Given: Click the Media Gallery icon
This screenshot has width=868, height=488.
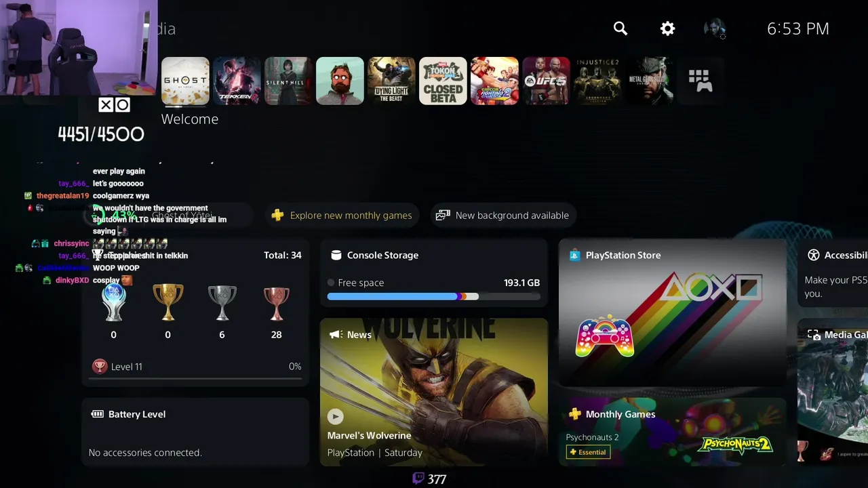Looking at the screenshot, I should point(813,335).
